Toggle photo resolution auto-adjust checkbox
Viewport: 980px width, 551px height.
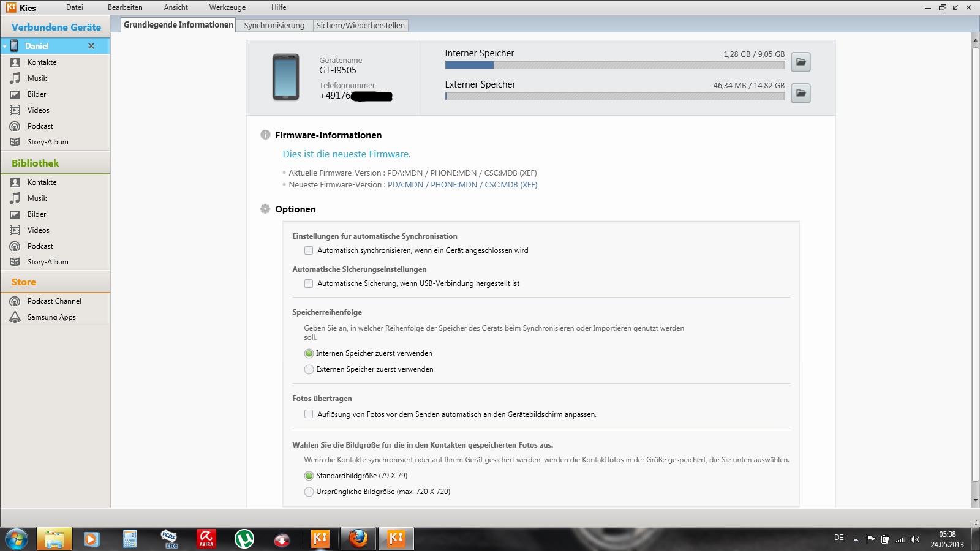tap(309, 414)
